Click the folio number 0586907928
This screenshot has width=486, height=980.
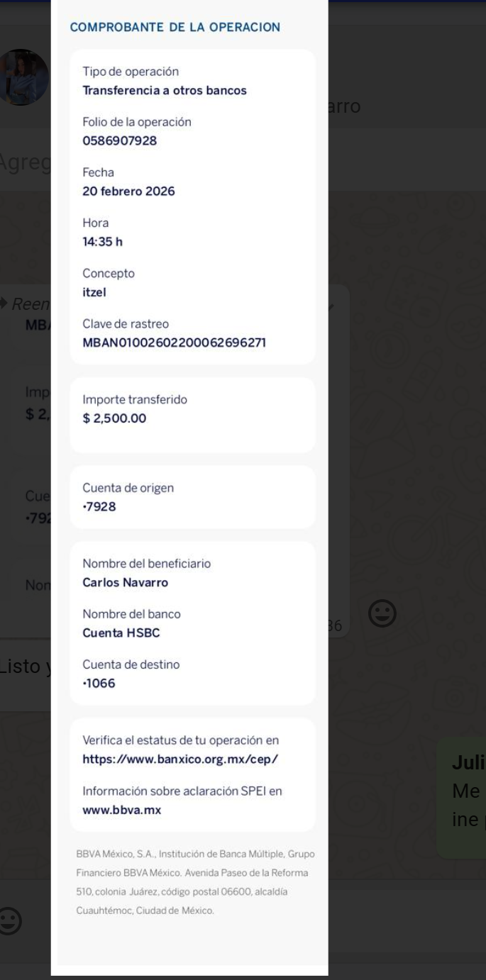(120, 141)
